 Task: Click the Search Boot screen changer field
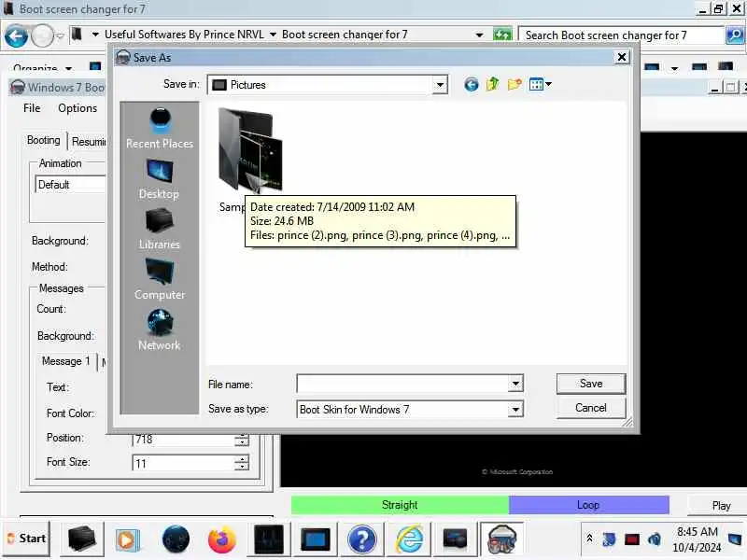pos(621,35)
